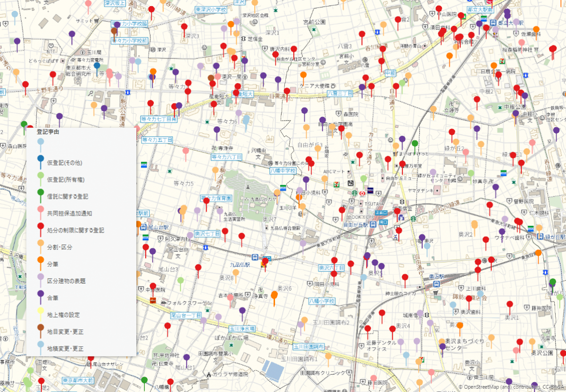
Task: Choose the 分筆 orange legend item
Action: tap(52, 264)
